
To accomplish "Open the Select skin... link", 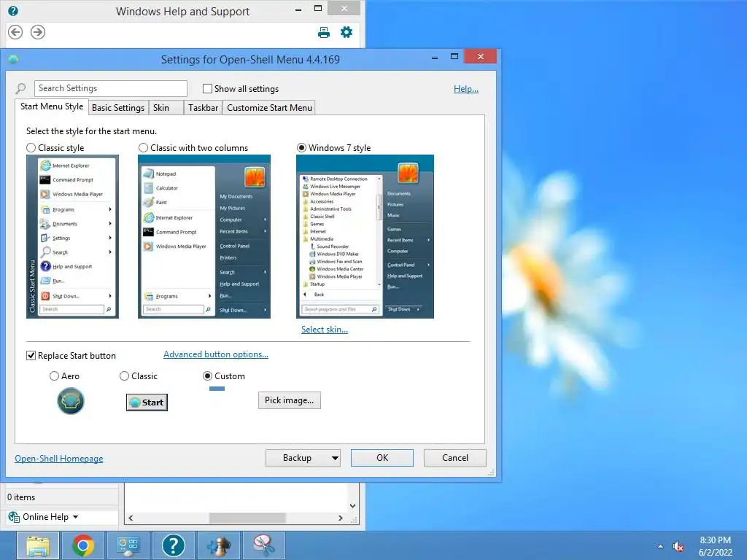I will pyautogui.click(x=325, y=330).
